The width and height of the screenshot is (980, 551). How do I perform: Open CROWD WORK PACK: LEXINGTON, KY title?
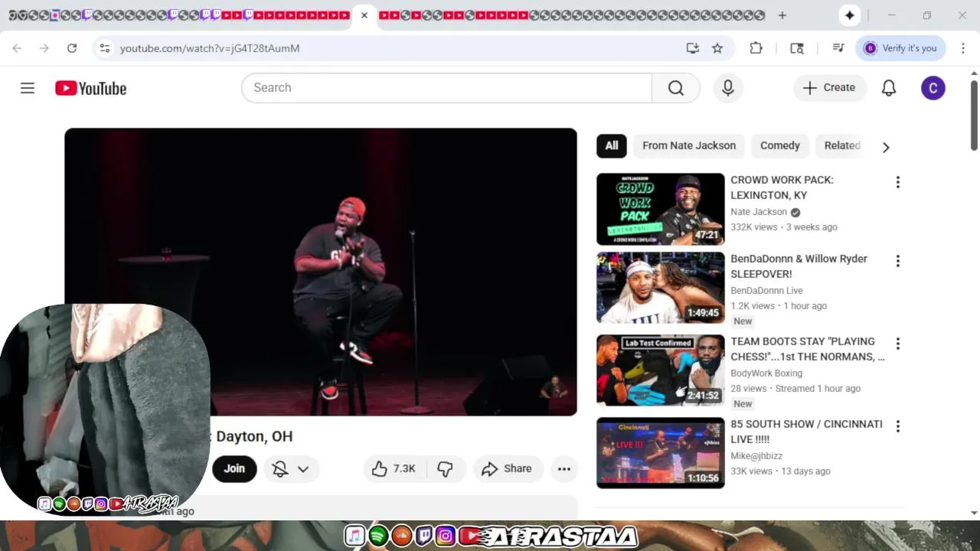click(782, 187)
